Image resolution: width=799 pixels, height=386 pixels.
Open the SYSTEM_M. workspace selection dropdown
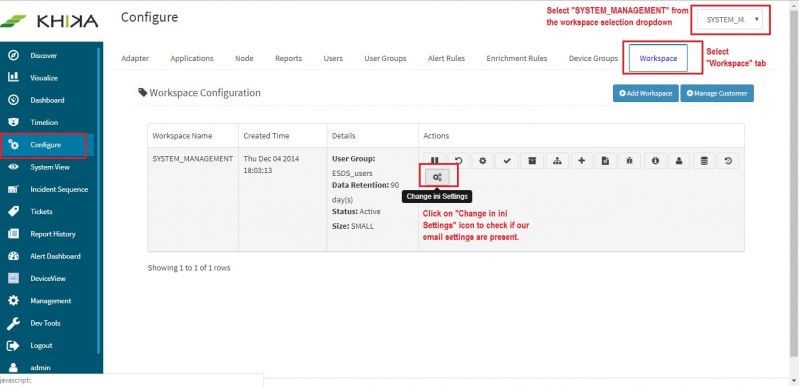[731, 20]
